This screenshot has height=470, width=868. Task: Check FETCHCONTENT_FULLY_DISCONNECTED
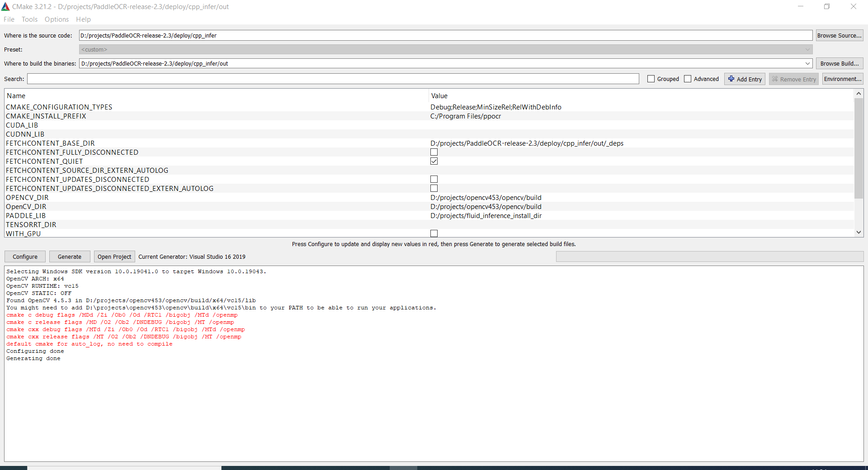434,152
